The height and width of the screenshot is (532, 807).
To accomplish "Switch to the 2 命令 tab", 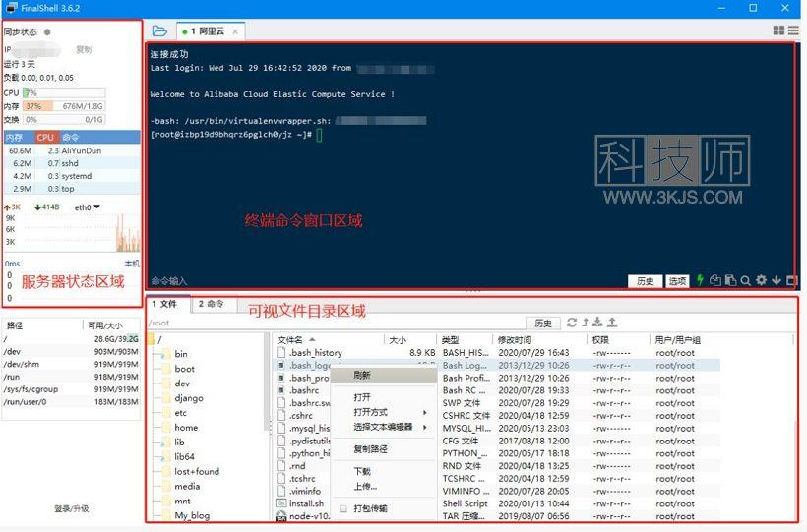I will [212, 304].
